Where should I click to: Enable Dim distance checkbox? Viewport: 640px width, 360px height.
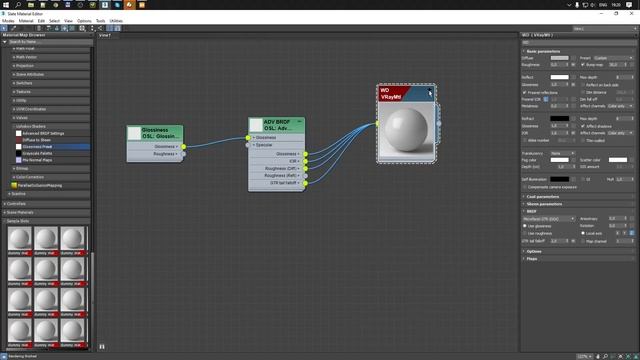pos(583,93)
